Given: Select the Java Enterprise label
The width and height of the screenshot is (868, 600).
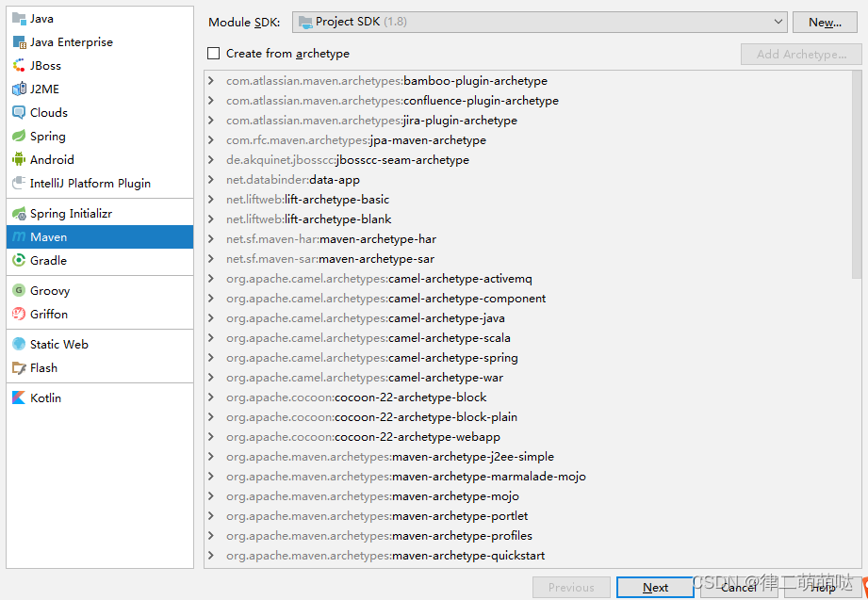Looking at the screenshot, I should 72,42.
